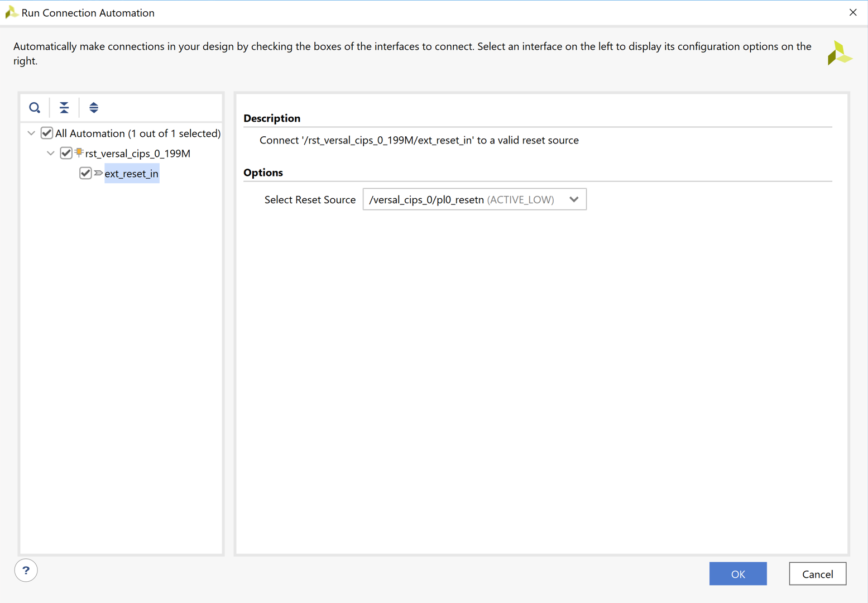The image size is (868, 603).
Task: Open the search tool in tree panel
Action: point(35,108)
